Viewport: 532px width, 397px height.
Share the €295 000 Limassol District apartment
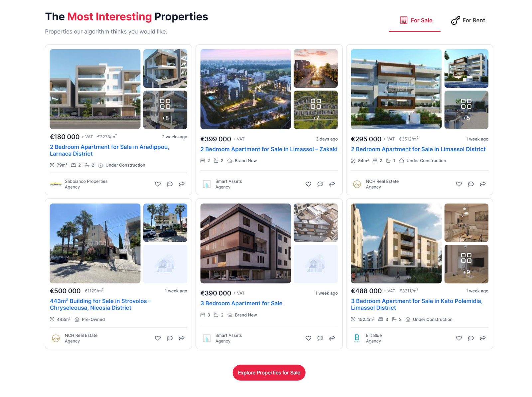pos(483,184)
